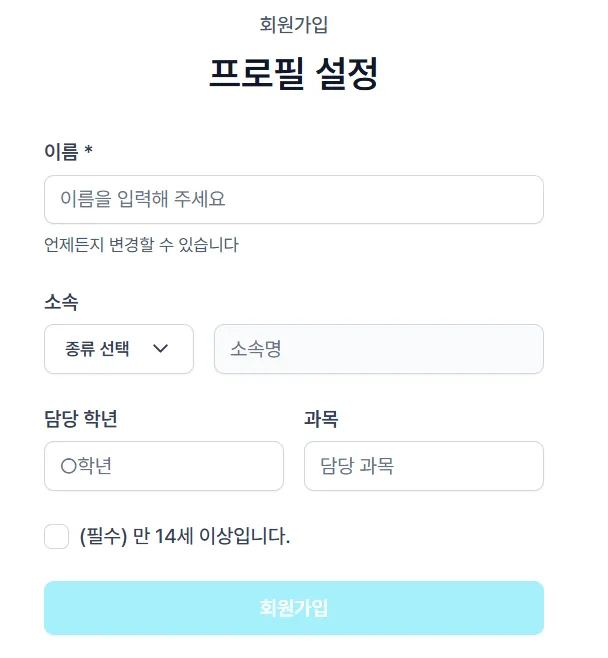Click the 소속 section label
This screenshot has height=658, width=608.
click(x=61, y=301)
